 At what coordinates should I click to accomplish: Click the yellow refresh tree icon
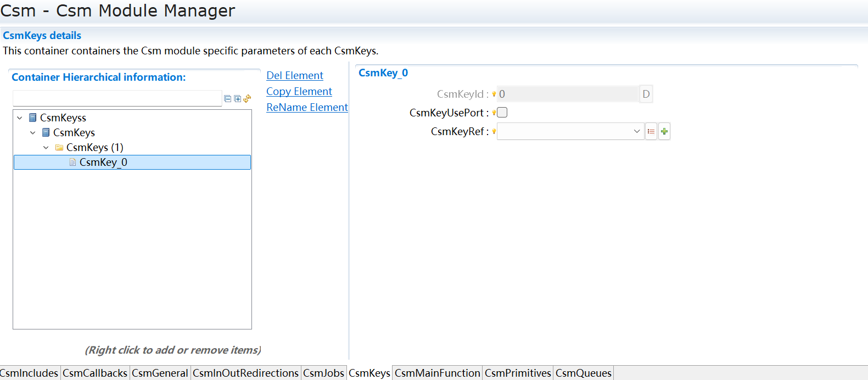point(247,98)
